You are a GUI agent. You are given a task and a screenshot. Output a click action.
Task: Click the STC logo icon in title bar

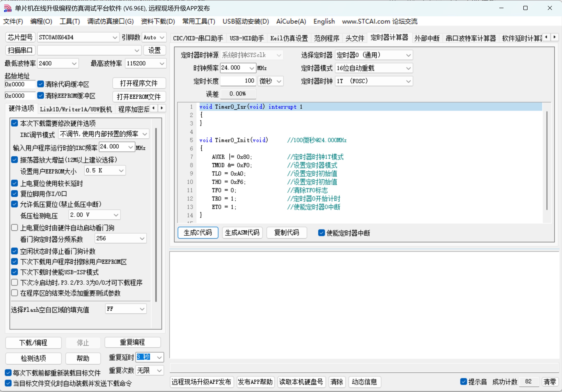(x=7, y=8)
